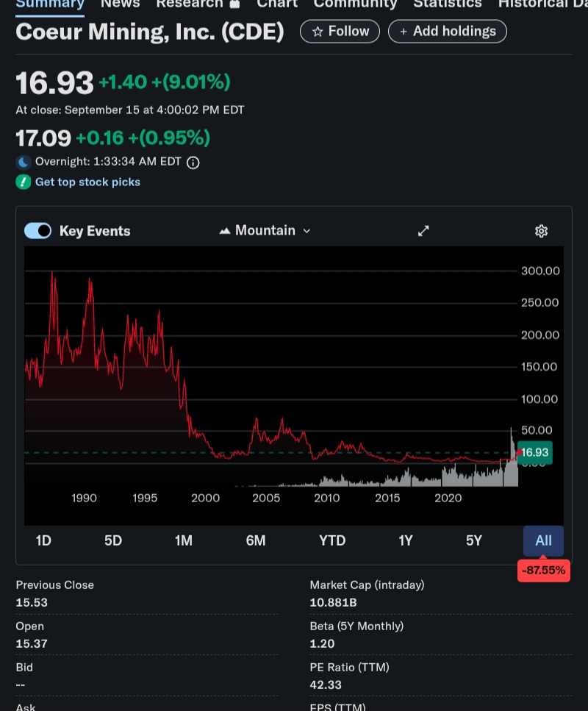Click the +1.40 +(9.01%) change text

[165, 82]
